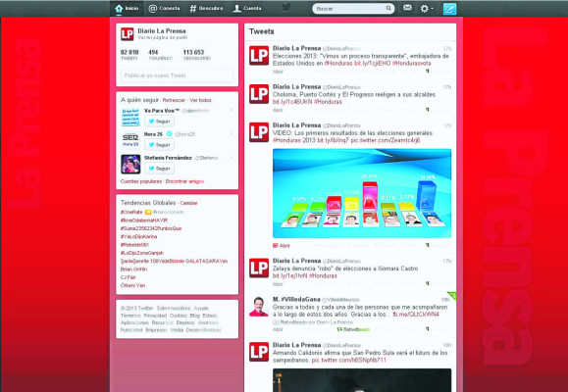Go to the Conecta tab
This screenshot has height=392, width=568.
pyautogui.click(x=164, y=8)
